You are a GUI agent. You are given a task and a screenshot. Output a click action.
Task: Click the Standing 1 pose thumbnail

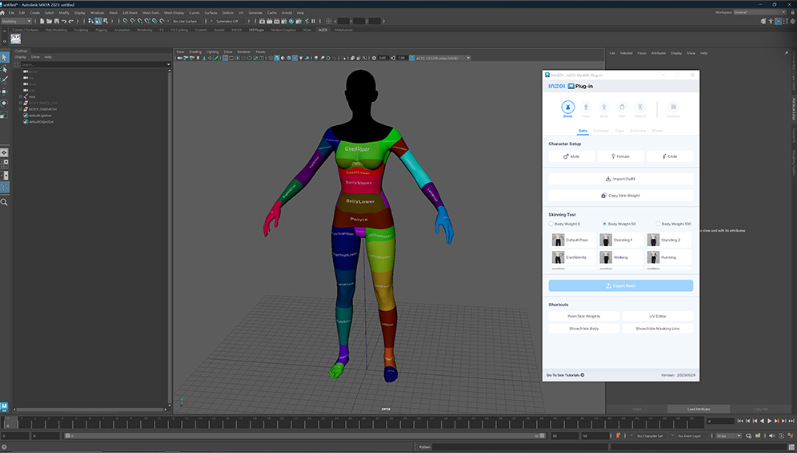(x=606, y=240)
